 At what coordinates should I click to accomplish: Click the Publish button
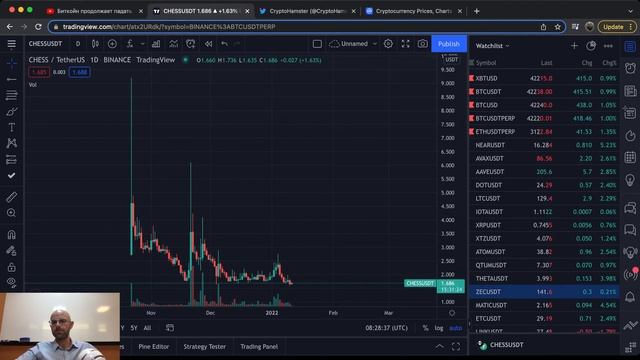tap(449, 44)
